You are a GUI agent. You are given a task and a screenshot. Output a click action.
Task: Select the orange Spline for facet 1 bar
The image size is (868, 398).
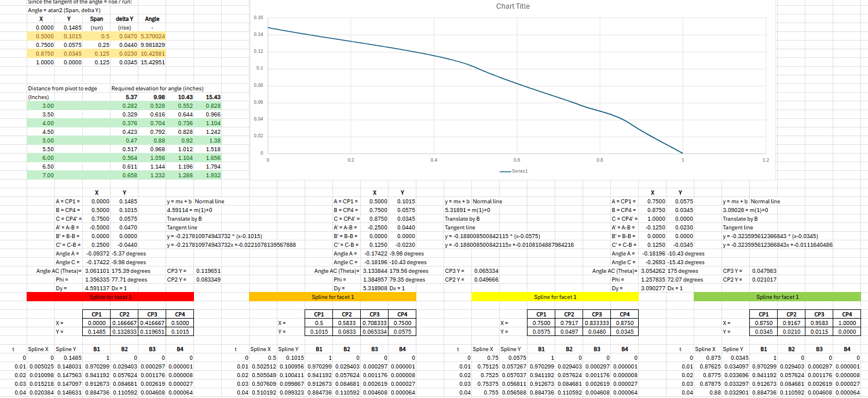(332, 297)
